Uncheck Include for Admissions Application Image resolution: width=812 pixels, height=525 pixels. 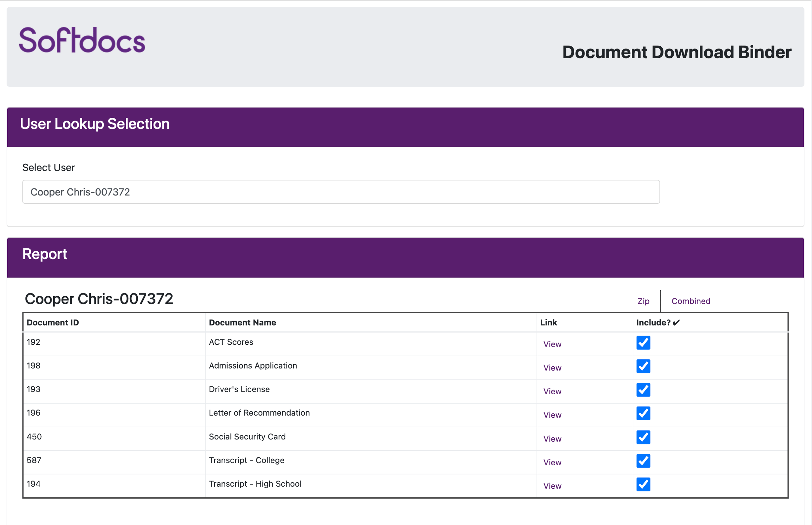[x=643, y=366]
